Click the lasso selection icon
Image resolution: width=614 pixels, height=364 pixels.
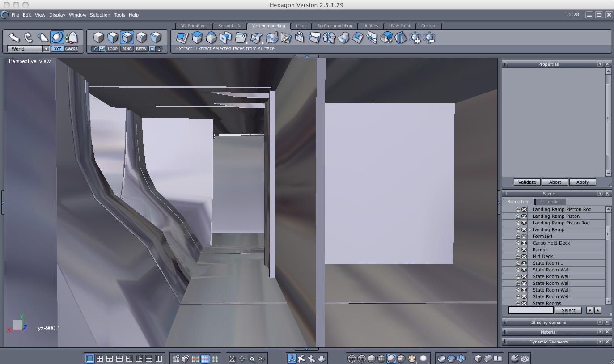click(159, 49)
